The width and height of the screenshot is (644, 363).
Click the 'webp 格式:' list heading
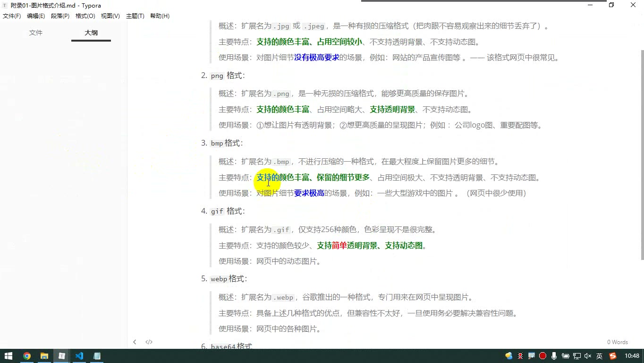pyautogui.click(x=229, y=279)
